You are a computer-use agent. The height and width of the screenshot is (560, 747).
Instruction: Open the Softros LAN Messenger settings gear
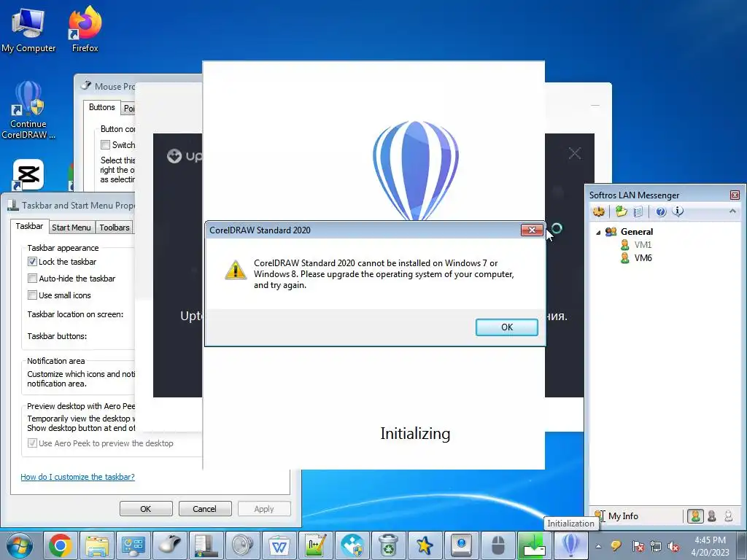pos(599,211)
